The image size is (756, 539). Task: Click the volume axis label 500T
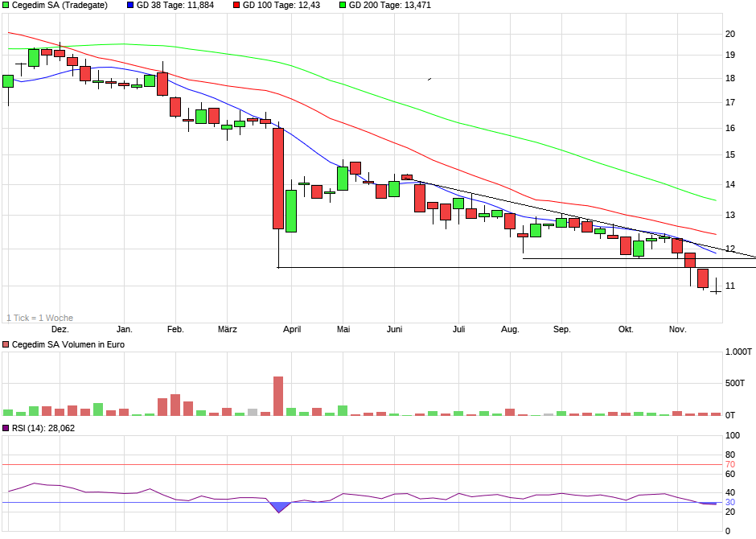click(735, 383)
